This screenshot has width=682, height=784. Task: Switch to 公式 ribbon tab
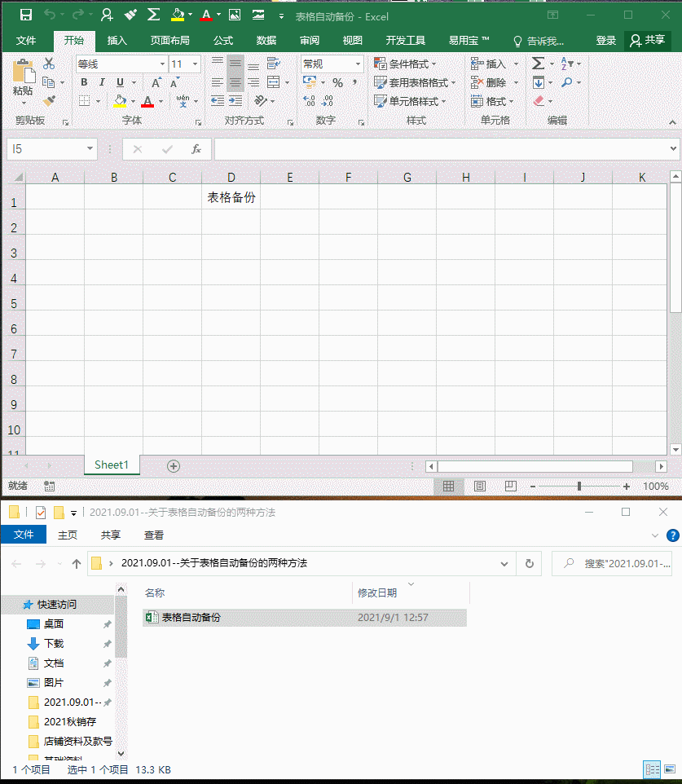pos(223,41)
